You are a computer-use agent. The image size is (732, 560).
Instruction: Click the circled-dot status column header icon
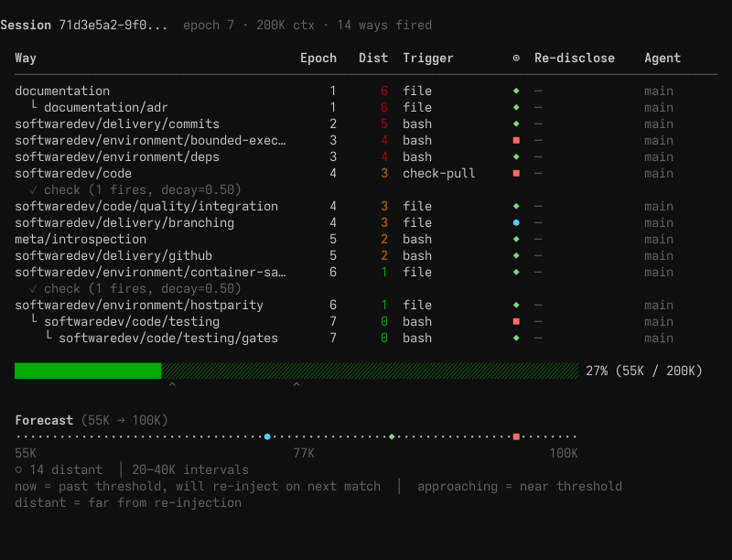[516, 58]
